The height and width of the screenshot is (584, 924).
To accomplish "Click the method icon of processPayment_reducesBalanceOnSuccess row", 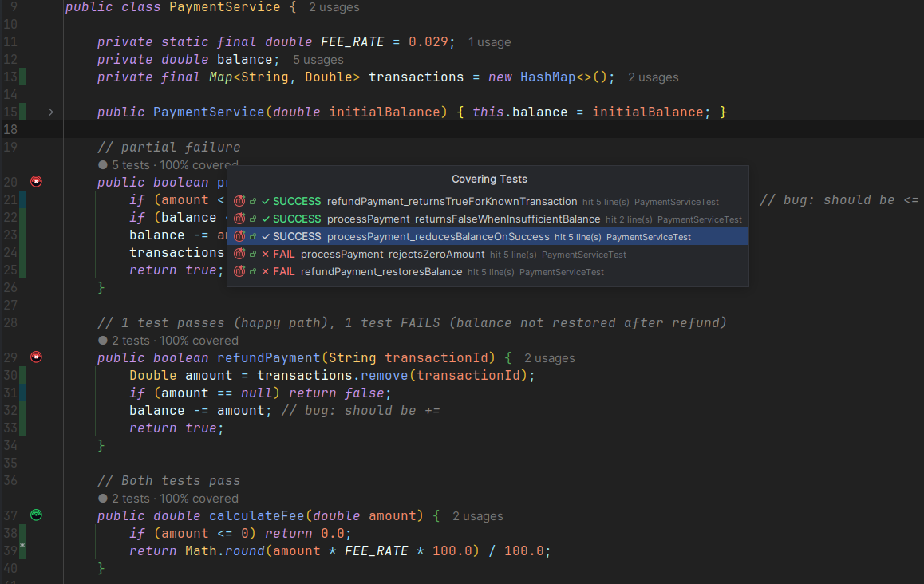I will [x=239, y=237].
